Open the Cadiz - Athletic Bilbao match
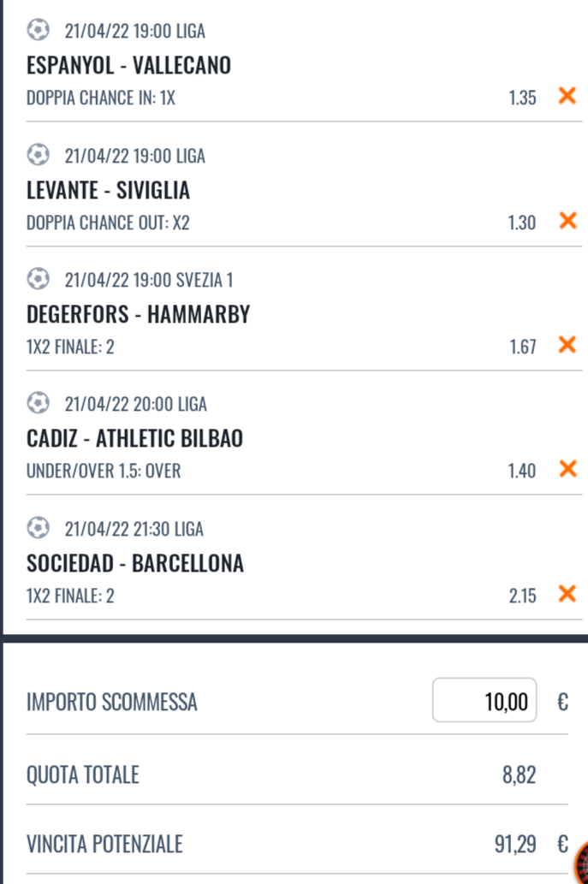 (135, 439)
